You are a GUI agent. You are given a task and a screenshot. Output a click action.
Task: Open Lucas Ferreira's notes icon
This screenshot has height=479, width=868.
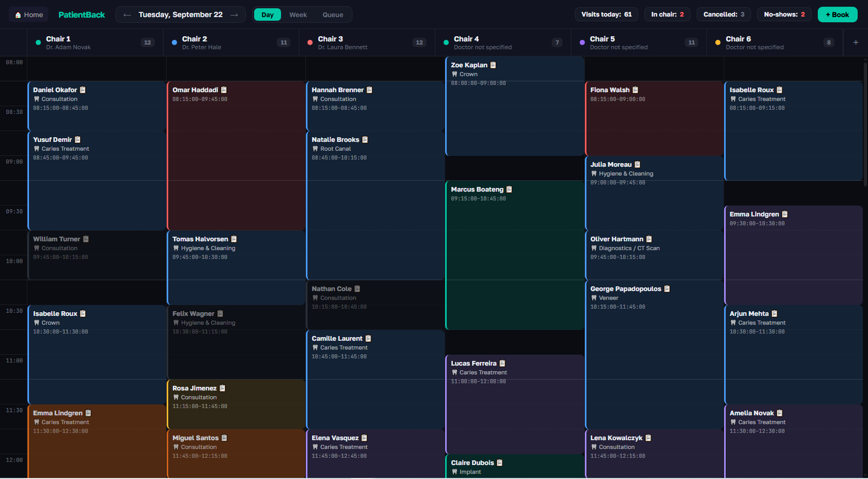click(503, 364)
